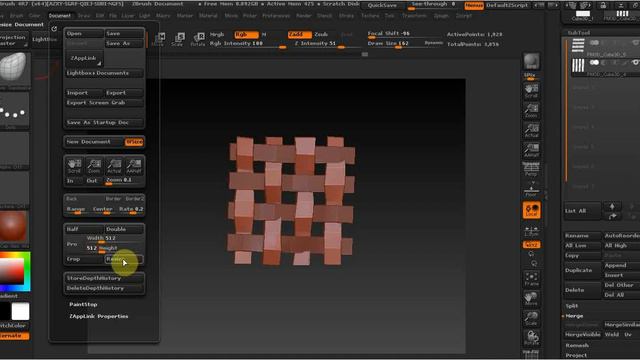Click the Scale mode icon in top shelf

pos(178,39)
